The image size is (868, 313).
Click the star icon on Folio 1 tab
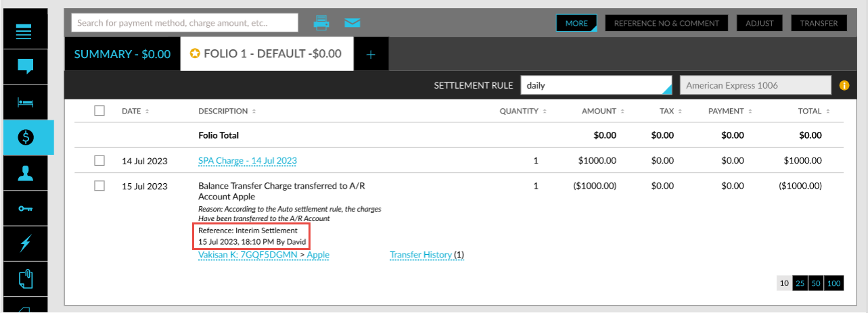[x=195, y=53]
